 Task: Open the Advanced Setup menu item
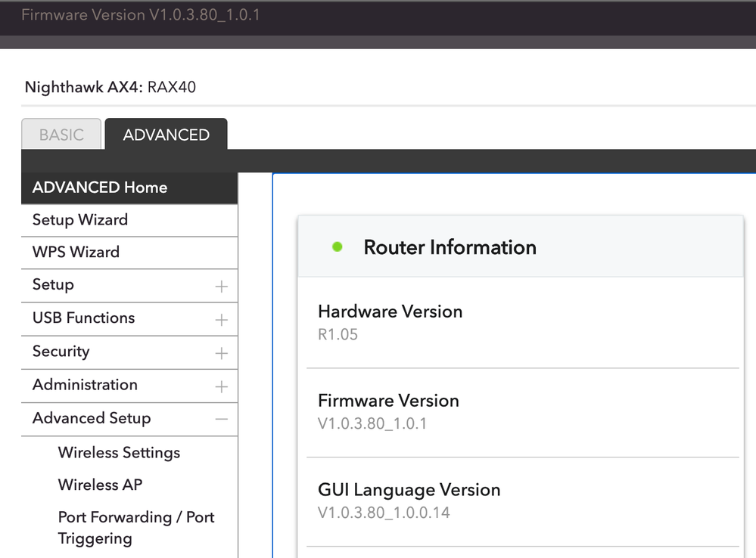pos(92,418)
